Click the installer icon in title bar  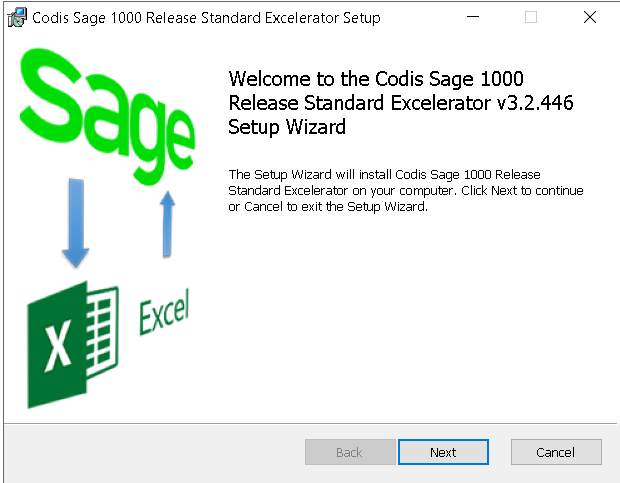[17, 18]
